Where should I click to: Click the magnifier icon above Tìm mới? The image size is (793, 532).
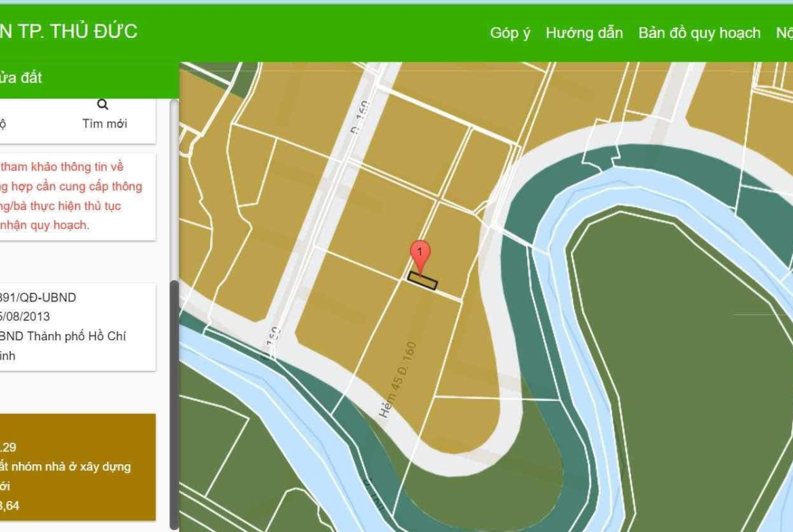click(x=102, y=104)
